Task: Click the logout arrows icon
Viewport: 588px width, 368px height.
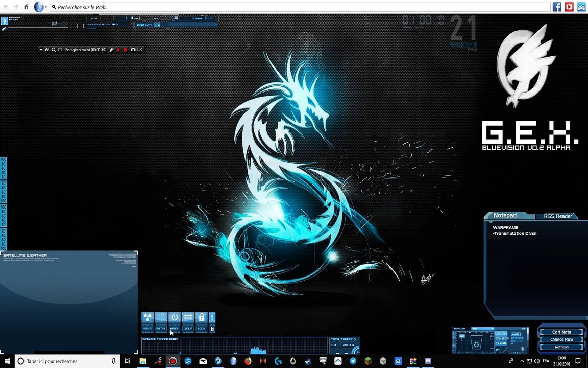Action: pyautogui.click(x=188, y=317)
